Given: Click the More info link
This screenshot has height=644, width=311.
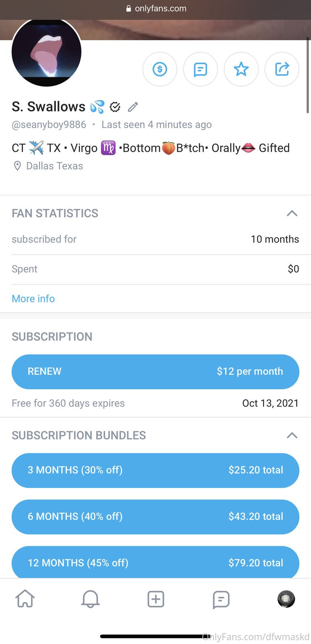Looking at the screenshot, I should 33,299.
